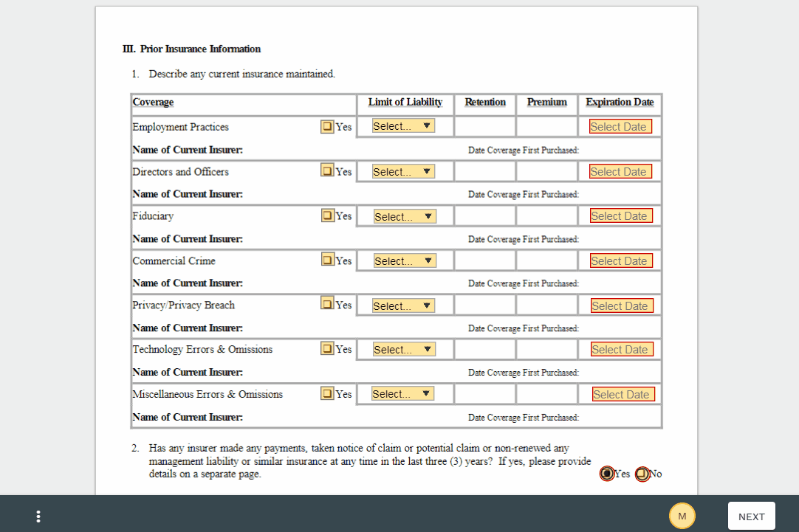The width and height of the screenshot is (799, 532).
Task: Click Premium field for Directors and Officers
Action: (x=547, y=172)
